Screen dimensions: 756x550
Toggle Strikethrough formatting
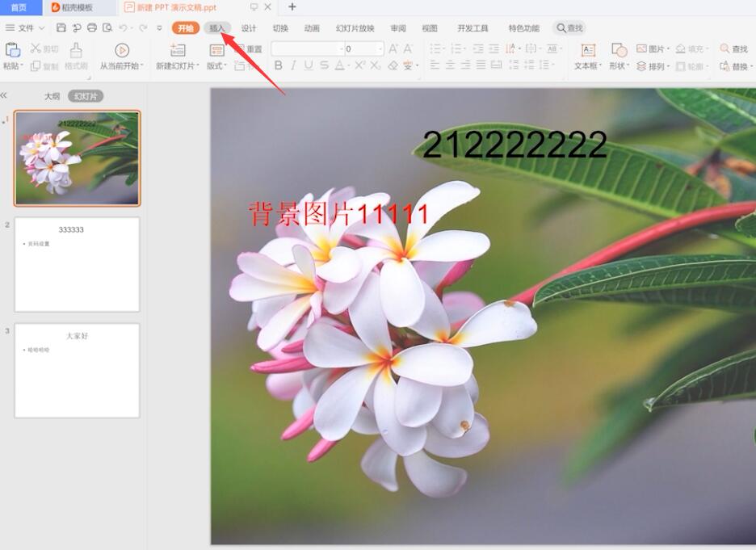pos(324,65)
